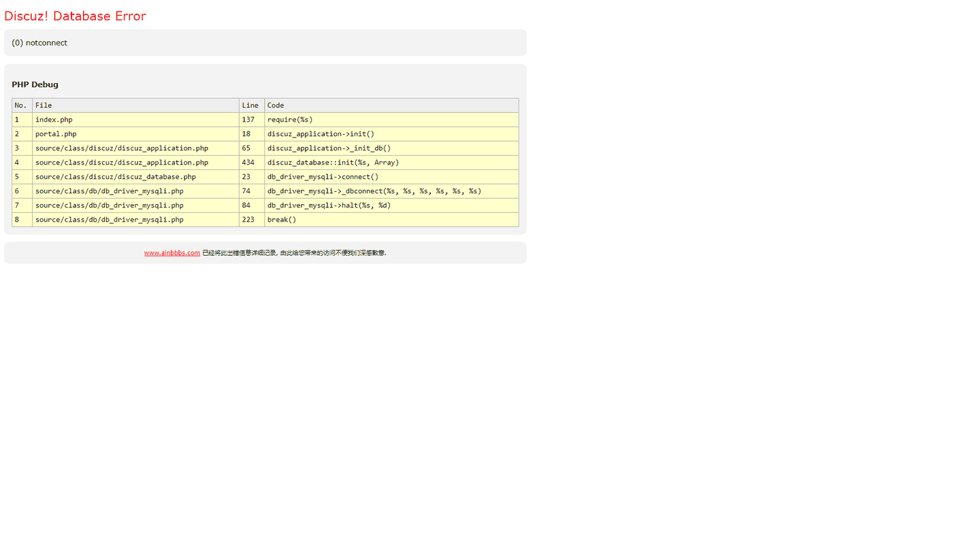Click the 'Discuz! Database Error' heading
The image size is (980, 551).
pos(75,16)
